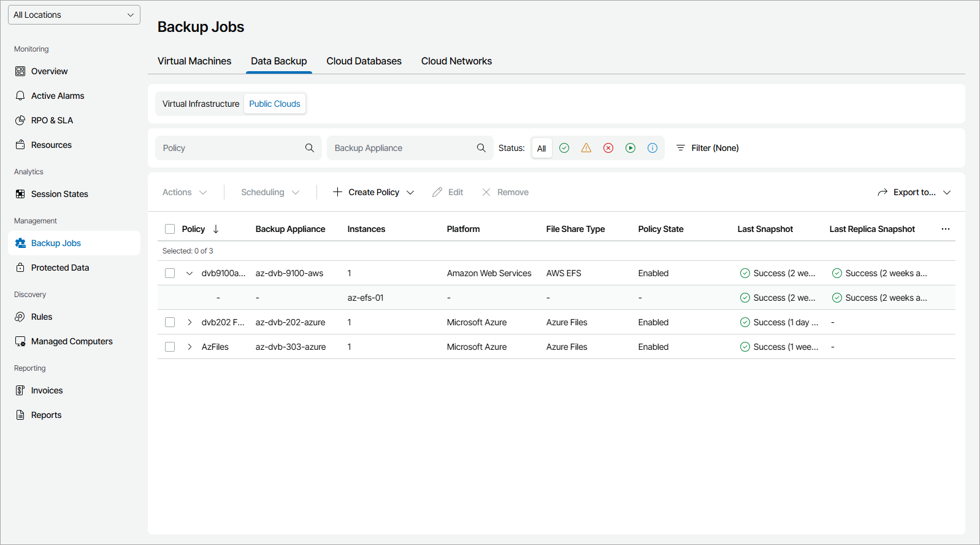The image size is (980, 545).
Task: Click the Backup Appliance search field
Action: click(402, 148)
